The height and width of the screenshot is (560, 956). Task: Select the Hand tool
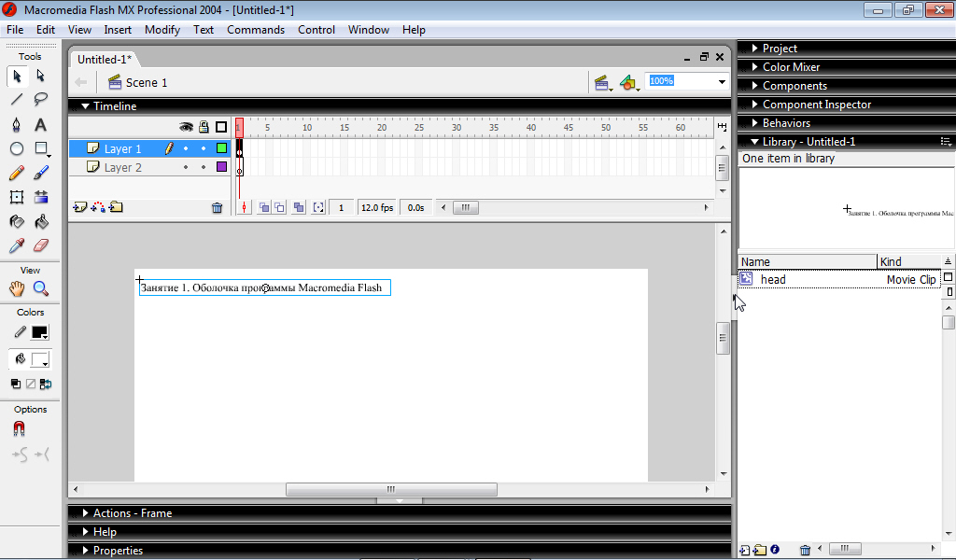(x=17, y=288)
